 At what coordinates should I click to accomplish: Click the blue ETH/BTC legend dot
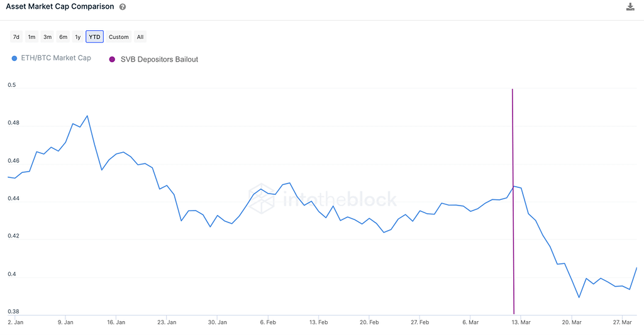14,58
